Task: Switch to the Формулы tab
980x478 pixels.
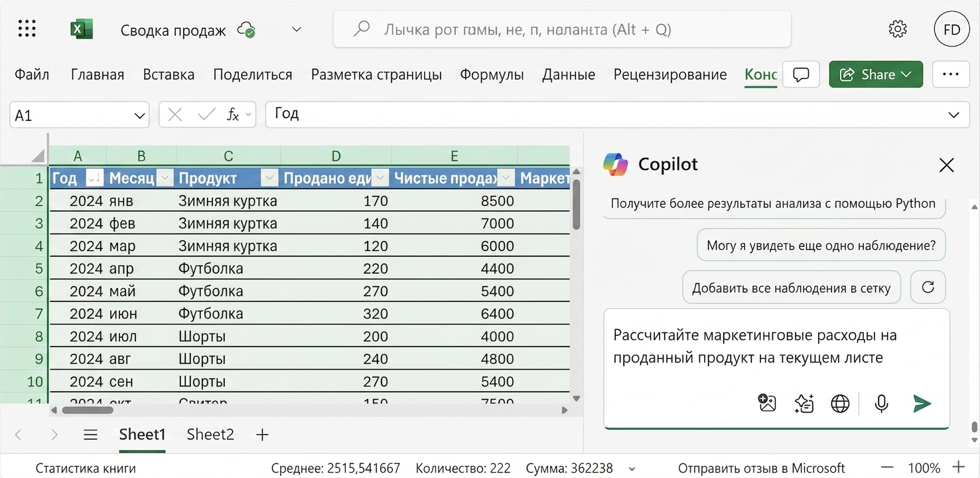Action: tap(492, 74)
